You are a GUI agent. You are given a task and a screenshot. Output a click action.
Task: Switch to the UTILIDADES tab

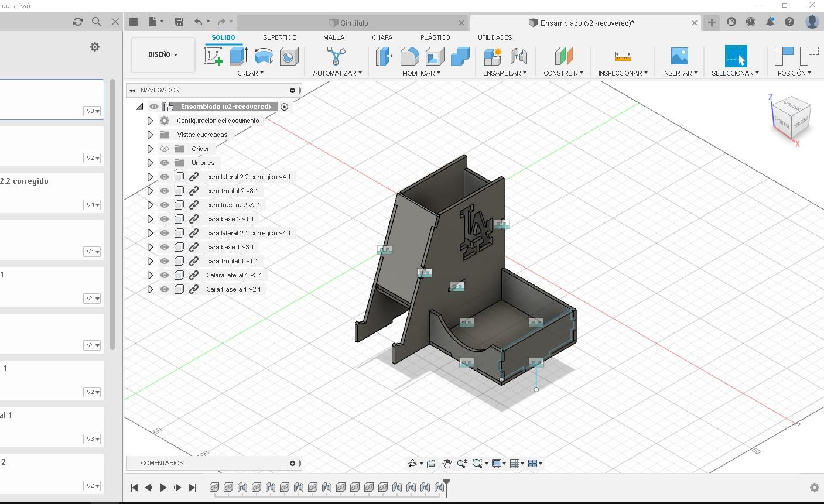point(495,37)
